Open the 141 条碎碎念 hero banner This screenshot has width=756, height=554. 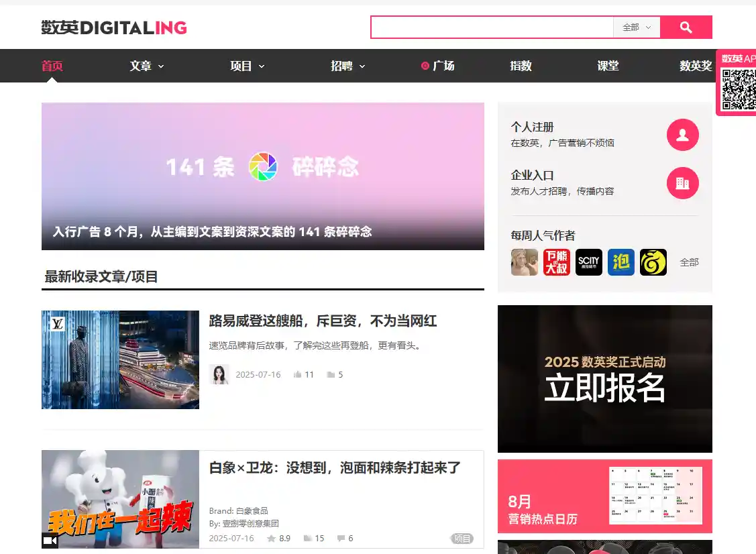263,176
